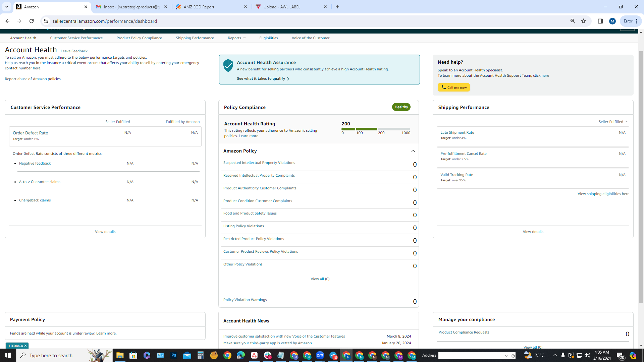
Task: Click the zoom magnifier icon in address bar
Action: 573,21
